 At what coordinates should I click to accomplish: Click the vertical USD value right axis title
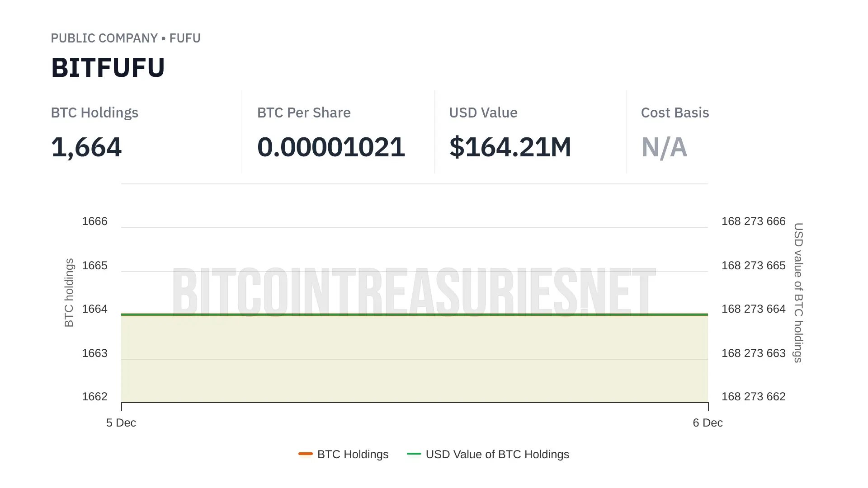pyautogui.click(x=798, y=292)
